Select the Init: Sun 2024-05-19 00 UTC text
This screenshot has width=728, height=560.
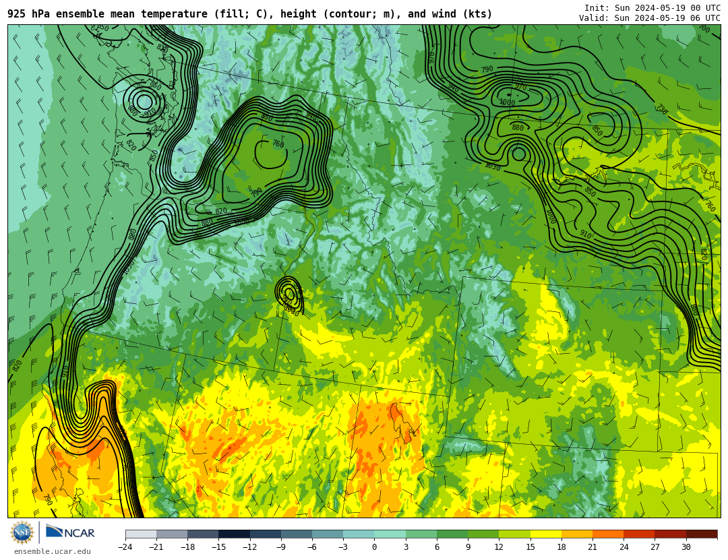pyautogui.click(x=652, y=8)
